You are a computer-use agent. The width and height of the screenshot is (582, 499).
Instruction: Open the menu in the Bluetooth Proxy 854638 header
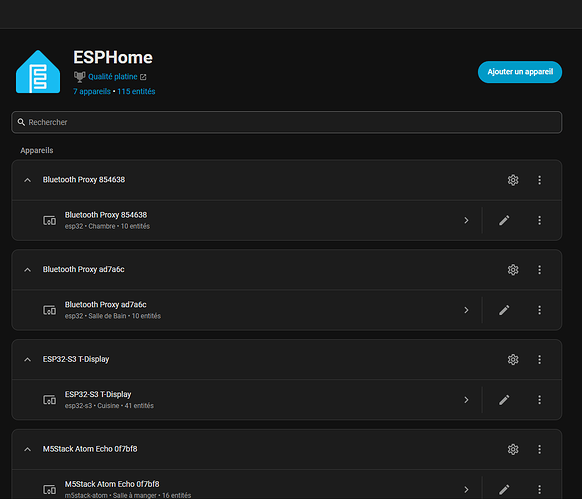(x=539, y=180)
